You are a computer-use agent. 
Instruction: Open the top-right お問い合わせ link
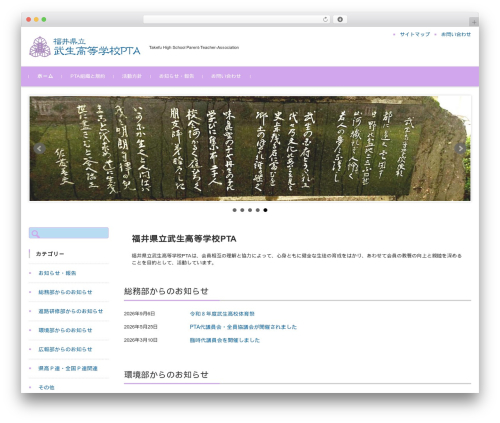456,34
